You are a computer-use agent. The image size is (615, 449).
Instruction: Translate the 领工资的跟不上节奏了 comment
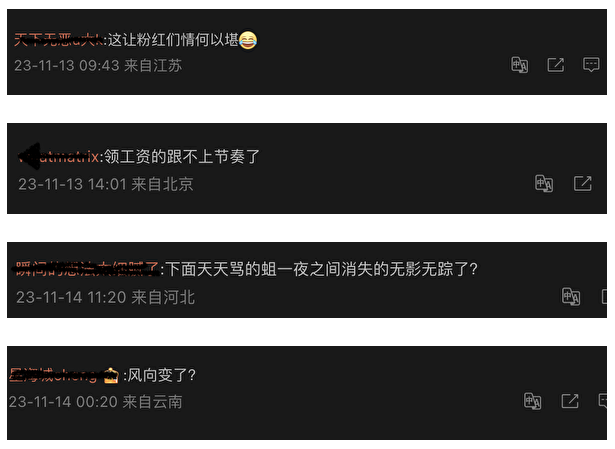click(x=544, y=183)
